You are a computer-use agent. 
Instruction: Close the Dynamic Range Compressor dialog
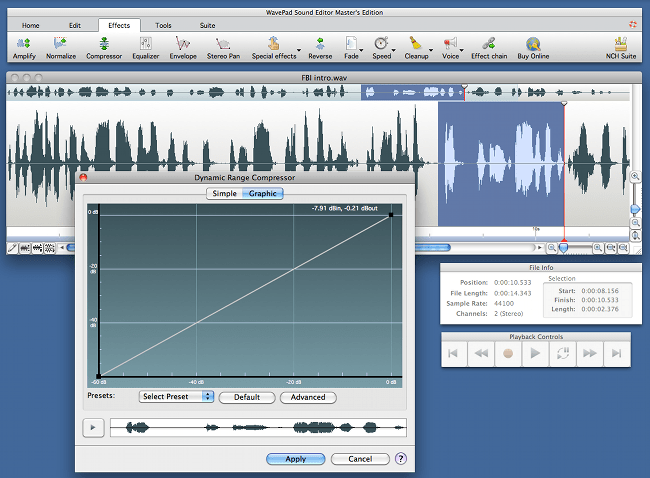[83, 177]
